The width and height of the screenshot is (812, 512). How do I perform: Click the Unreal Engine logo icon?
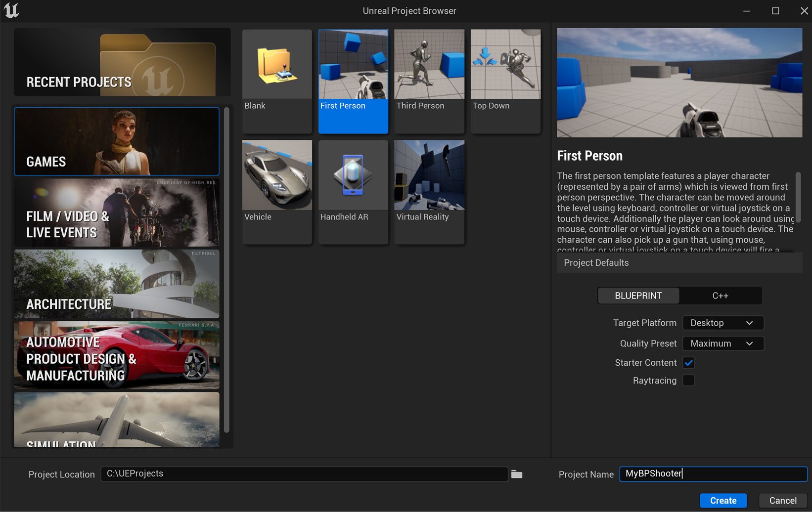(11, 10)
